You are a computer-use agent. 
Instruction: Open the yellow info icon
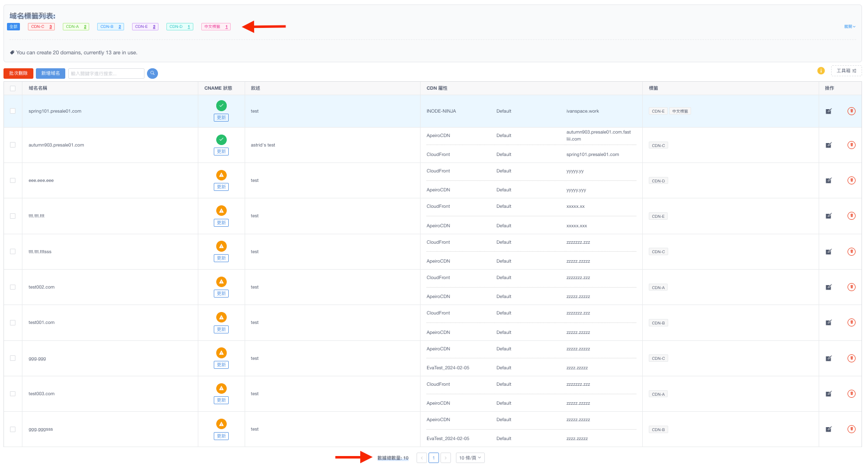click(821, 71)
